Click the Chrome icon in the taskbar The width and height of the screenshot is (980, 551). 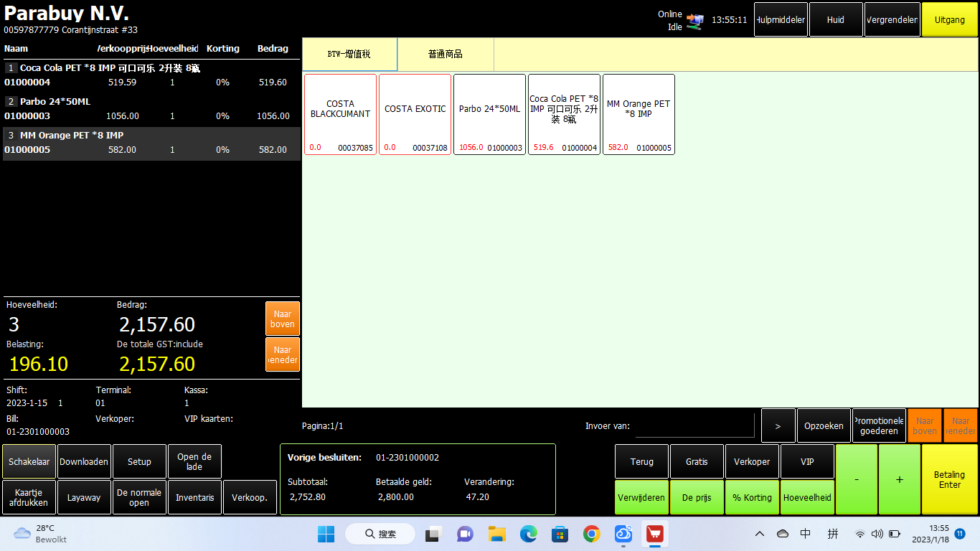point(591,534)
